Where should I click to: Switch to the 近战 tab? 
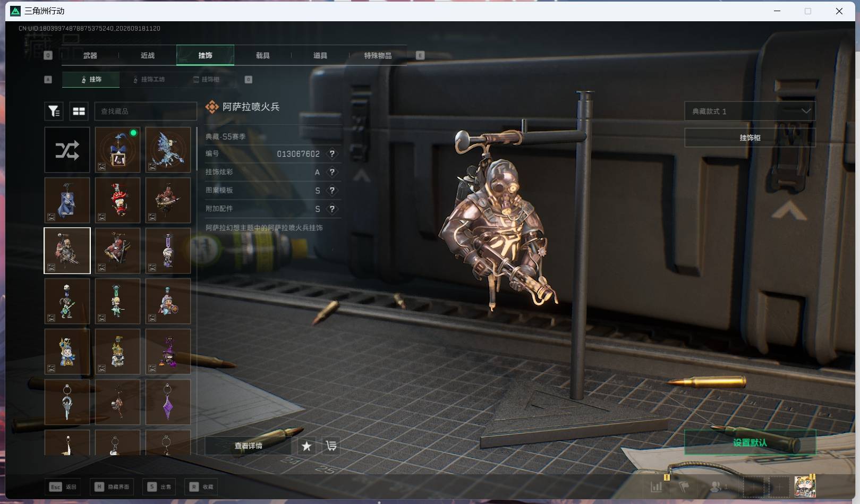tap(148, 55)
